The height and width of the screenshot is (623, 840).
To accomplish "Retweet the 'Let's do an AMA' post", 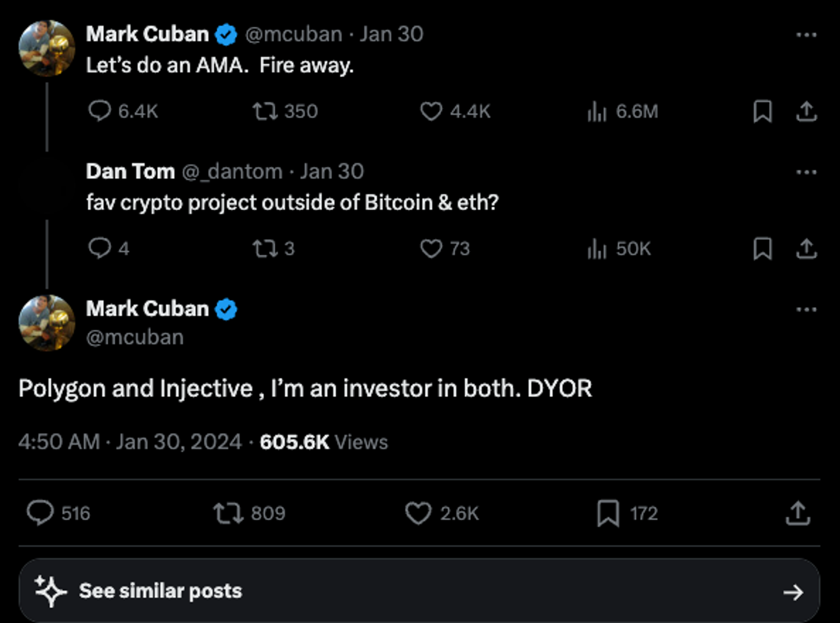I will pyautogui.click(x=265, y=111).
